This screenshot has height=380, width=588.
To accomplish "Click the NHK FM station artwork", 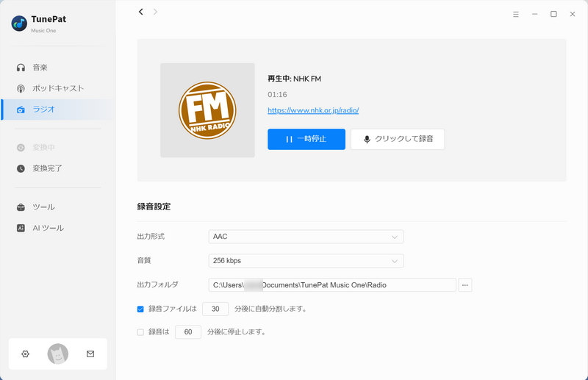I will pyautogui.click(x=207, y=110).
